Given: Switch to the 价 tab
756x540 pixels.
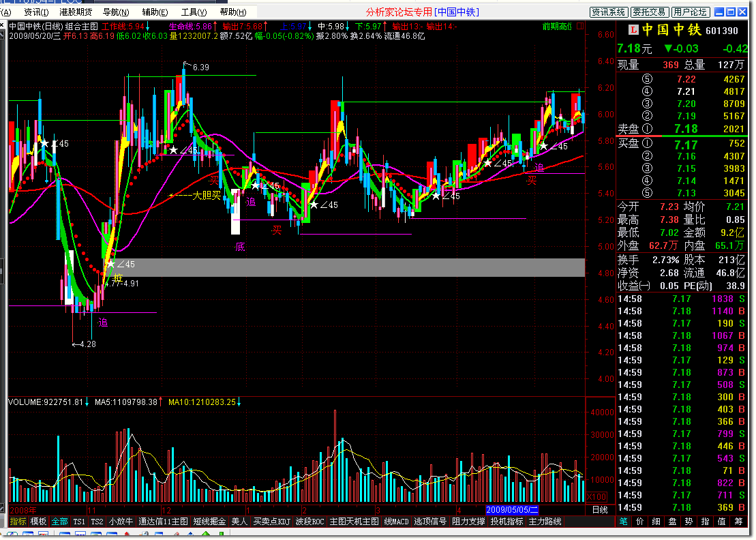Looking at the screenshot, I should click(x=640, y=522).
